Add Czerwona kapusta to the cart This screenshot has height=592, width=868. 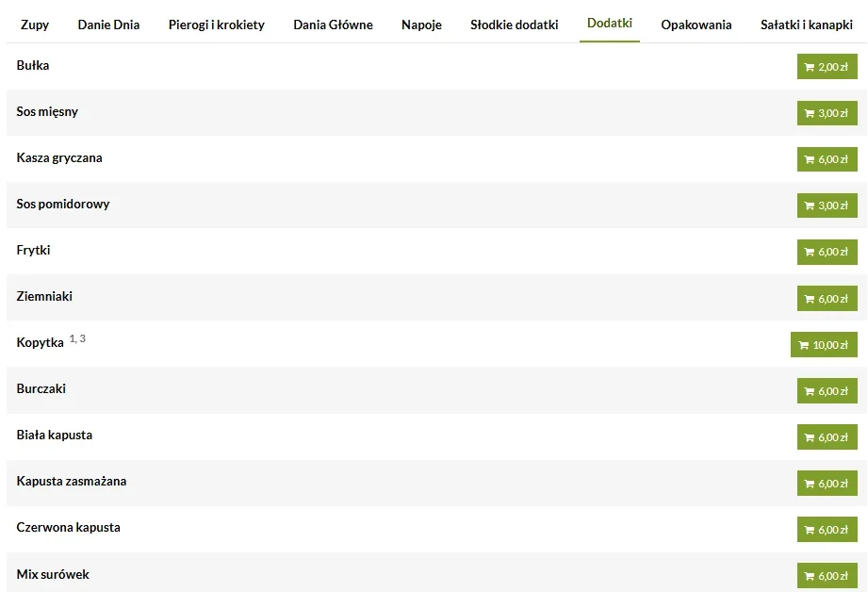(827, 530)
